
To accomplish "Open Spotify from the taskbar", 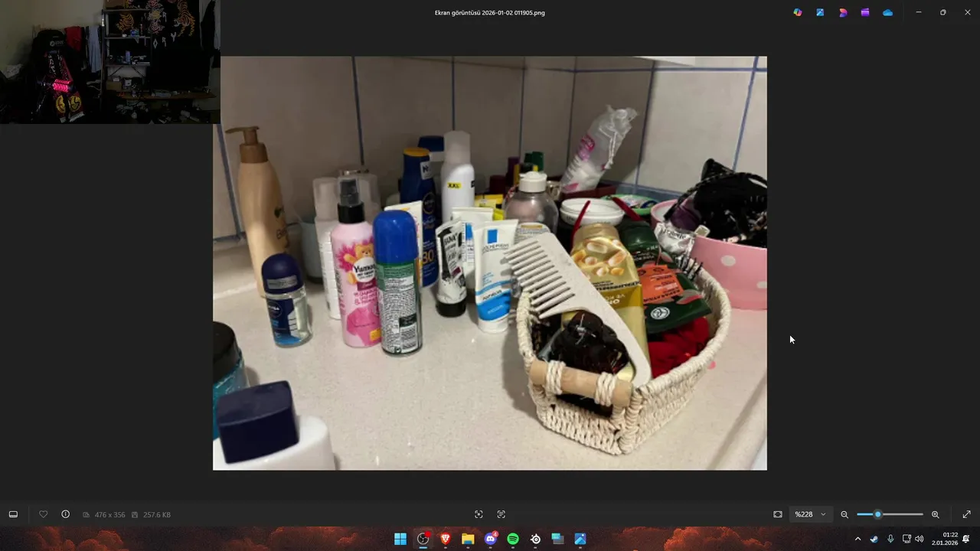I will pos(513,539).
